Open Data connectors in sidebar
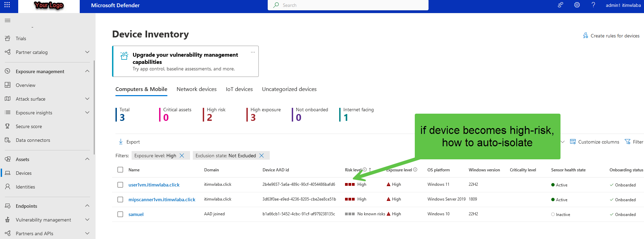 [x=33, y=140]
